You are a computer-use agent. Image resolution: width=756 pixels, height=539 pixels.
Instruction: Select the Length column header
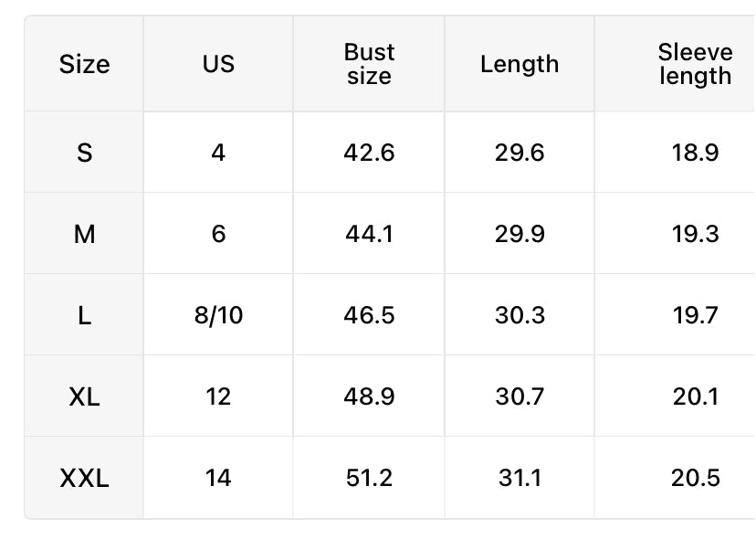[520, 64]
